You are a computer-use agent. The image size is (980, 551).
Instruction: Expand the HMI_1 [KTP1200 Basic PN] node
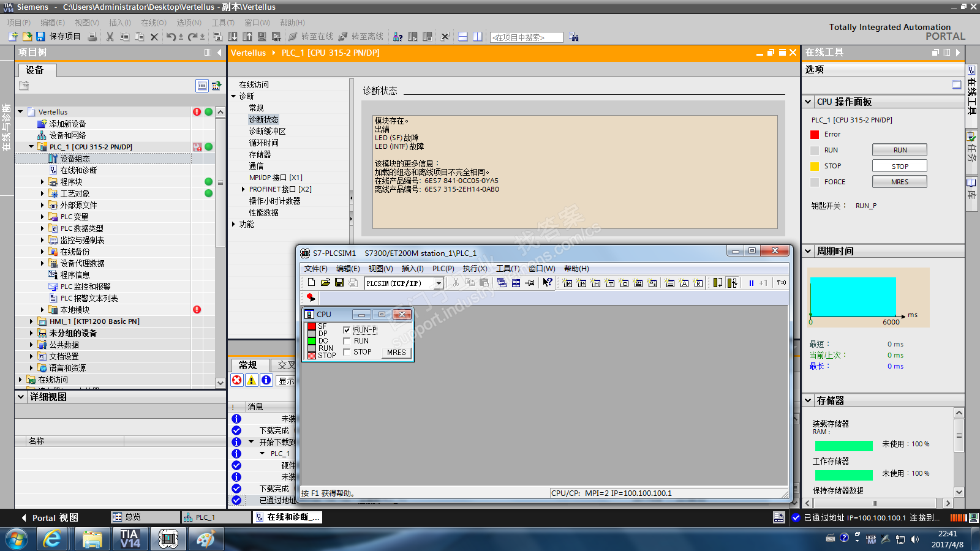point(31,321)
